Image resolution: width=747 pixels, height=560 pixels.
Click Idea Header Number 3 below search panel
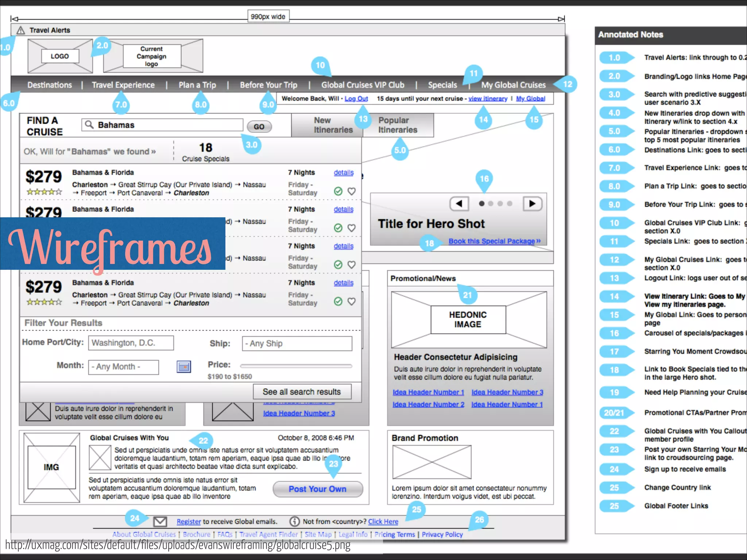point(299,413)
